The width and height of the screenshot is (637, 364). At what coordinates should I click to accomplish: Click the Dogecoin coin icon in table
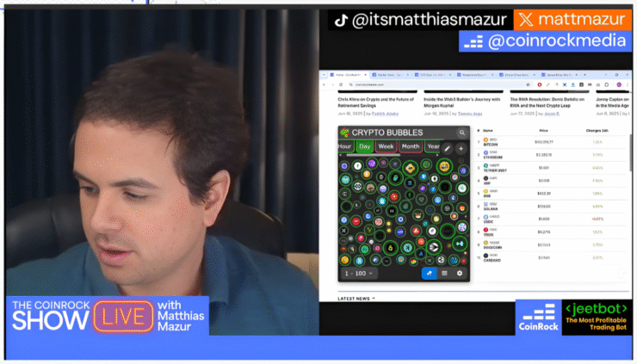[485, 243]
